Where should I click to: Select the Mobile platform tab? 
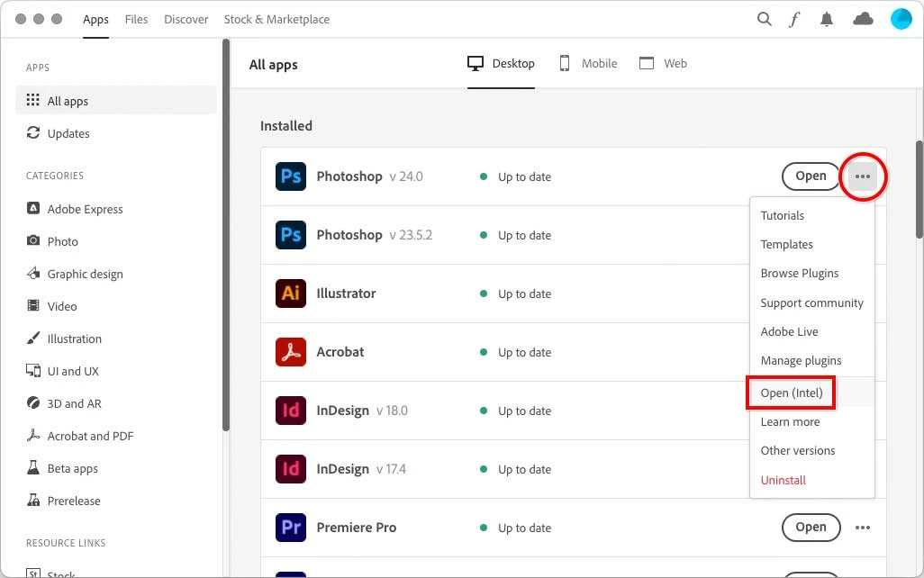coord(588,64)
